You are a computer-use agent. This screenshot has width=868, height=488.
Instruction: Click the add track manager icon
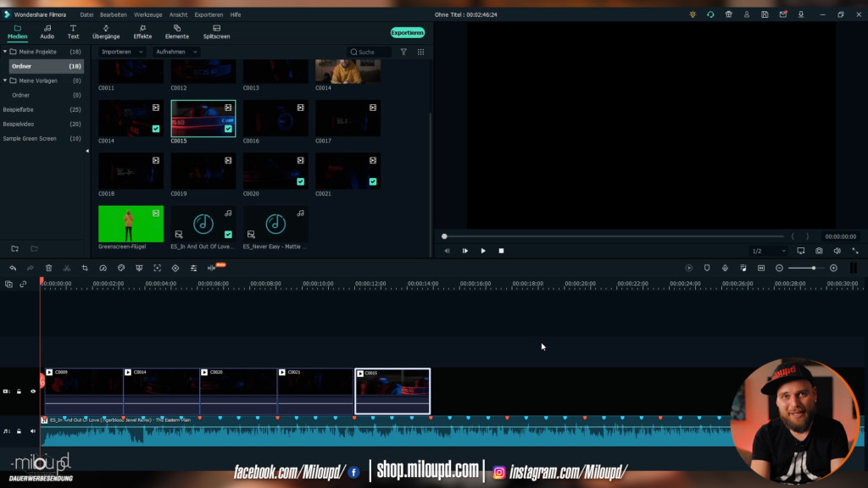click(8, 284)
